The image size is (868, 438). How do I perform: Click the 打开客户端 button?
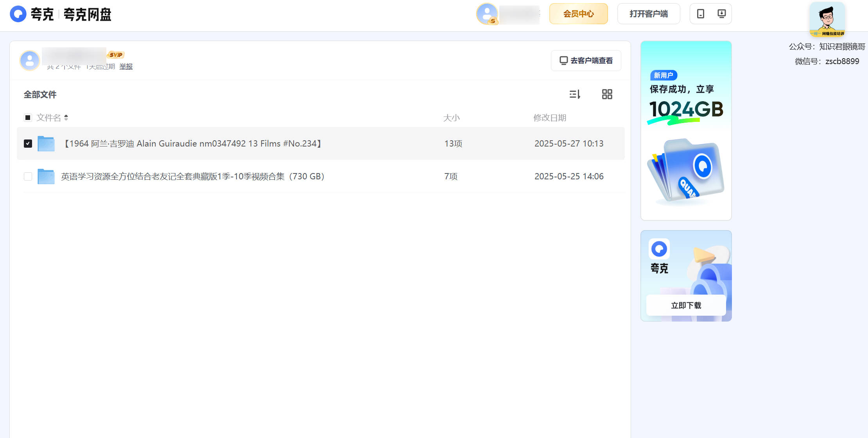click(x=649, y=14)
